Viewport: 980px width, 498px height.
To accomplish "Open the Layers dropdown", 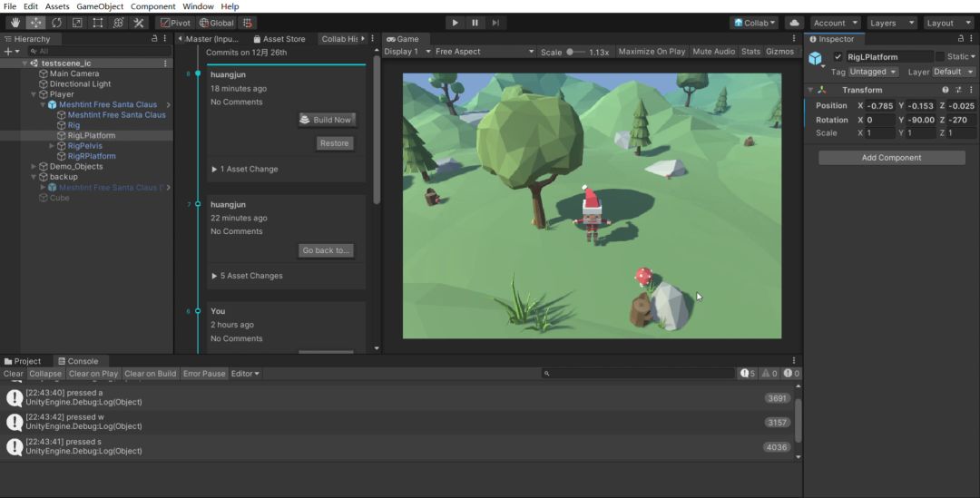I will [889, 23].
